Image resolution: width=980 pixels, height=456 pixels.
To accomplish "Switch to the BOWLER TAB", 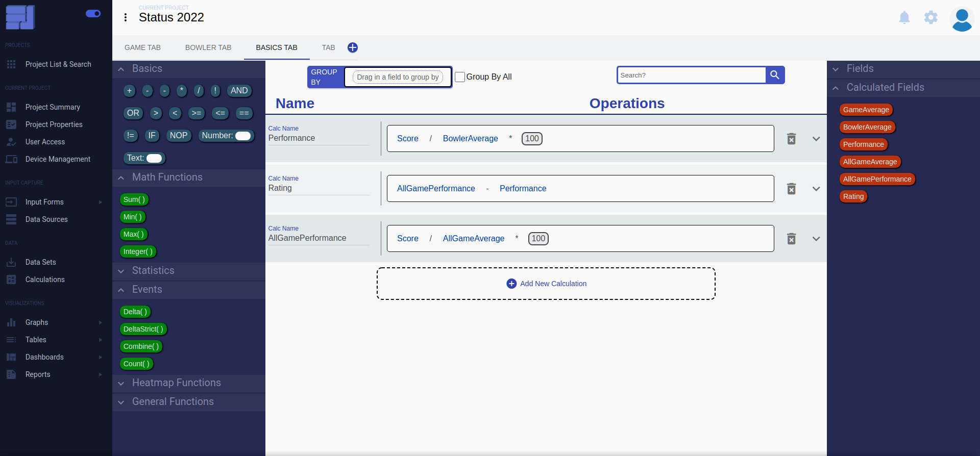I will pyautogui.click(x=208, y=47).
